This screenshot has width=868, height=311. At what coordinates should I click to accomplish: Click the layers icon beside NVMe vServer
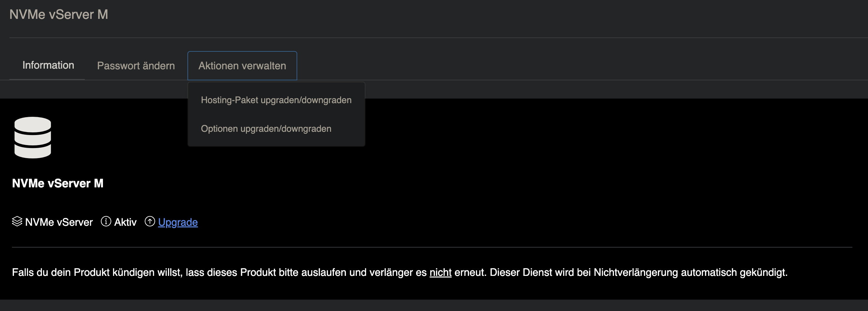[x=17, y=221]
